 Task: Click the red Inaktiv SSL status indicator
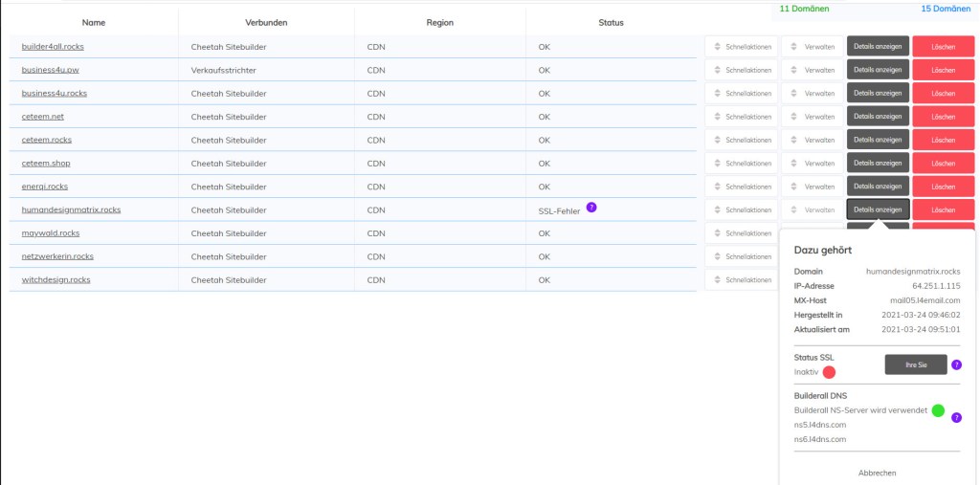(x=829, y=372)
